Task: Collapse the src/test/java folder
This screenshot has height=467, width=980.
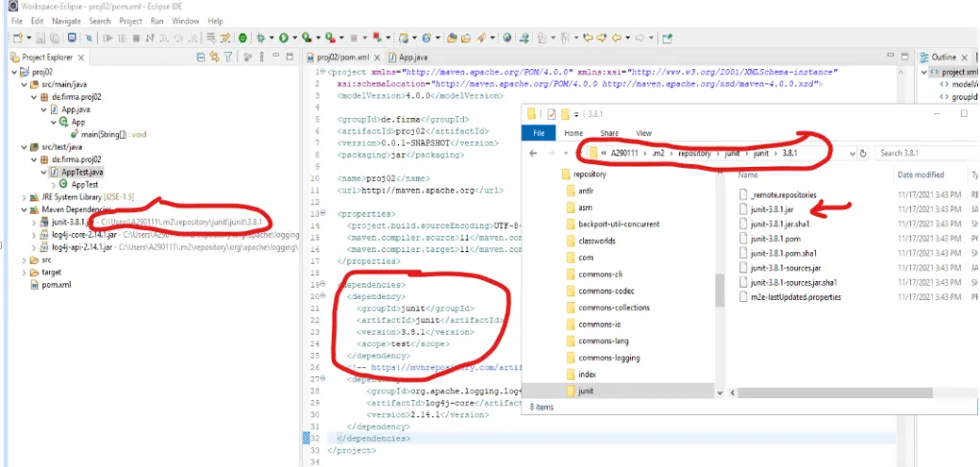Action: pos(24,148)
